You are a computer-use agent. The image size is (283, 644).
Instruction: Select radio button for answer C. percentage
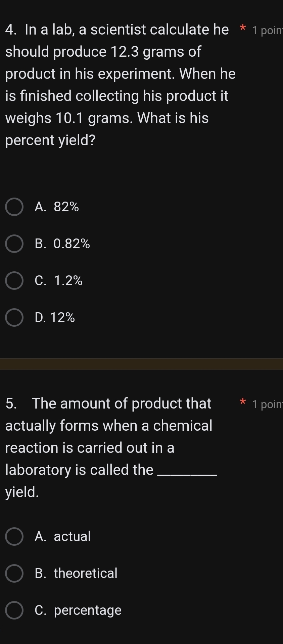point(14,610)
